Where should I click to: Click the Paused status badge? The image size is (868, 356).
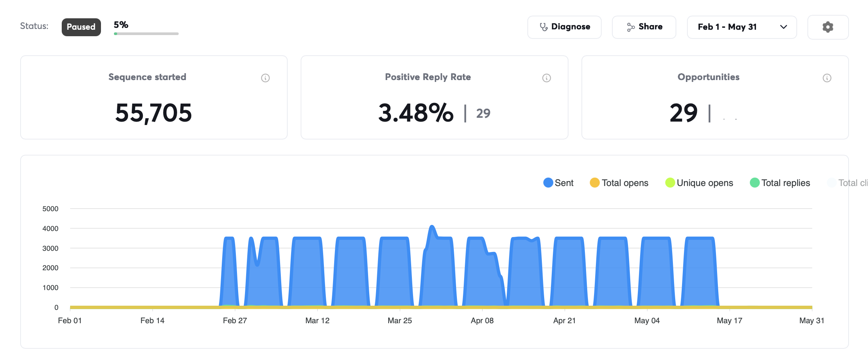click(x=81, y=27)
